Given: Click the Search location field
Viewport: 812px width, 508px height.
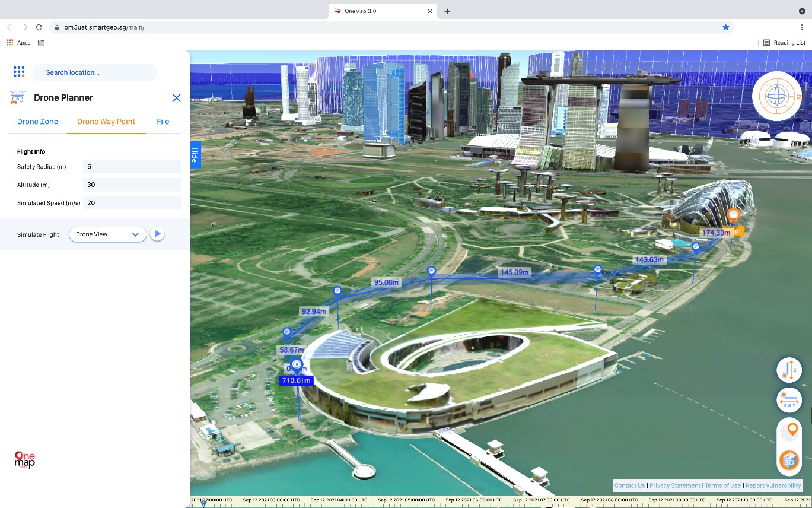Looking at the screenshot, I should pyautogui.click(x=95, y=72).
